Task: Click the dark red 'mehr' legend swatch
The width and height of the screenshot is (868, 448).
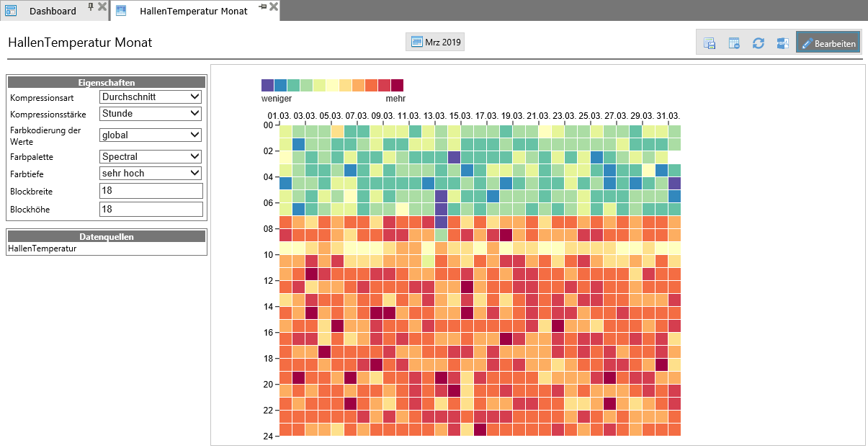Action: pyautogui.click(x=397, y=85)
